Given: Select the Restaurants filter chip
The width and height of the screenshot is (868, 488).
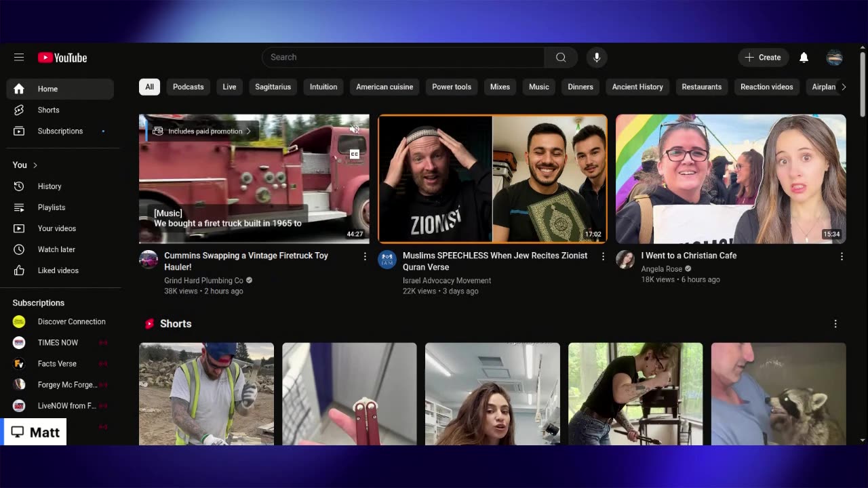Looking at the screenshot, I should pos(702,87).
